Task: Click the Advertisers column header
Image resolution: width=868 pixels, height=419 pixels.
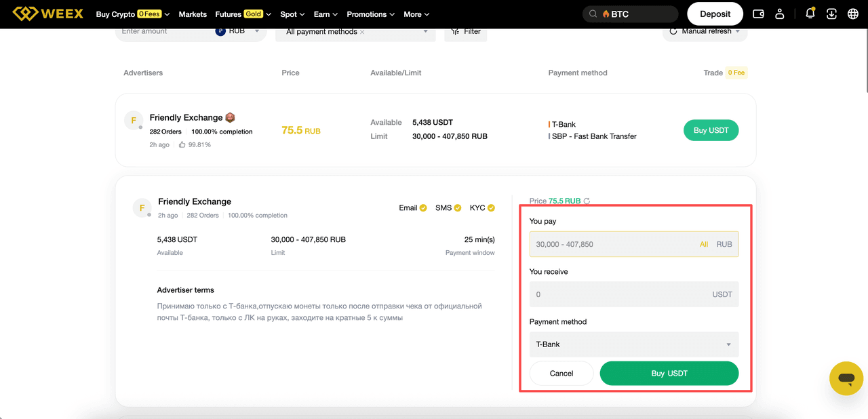Action: click(x=143, y=73)
